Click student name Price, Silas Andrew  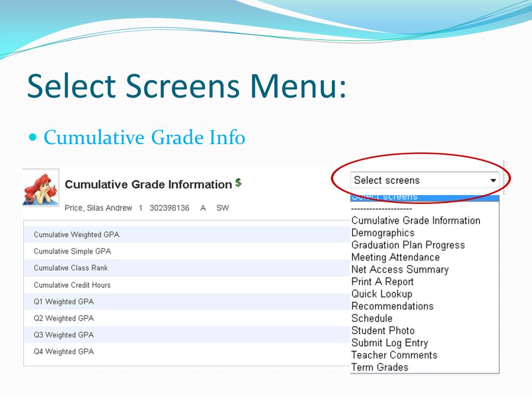[x=98, y=208]
